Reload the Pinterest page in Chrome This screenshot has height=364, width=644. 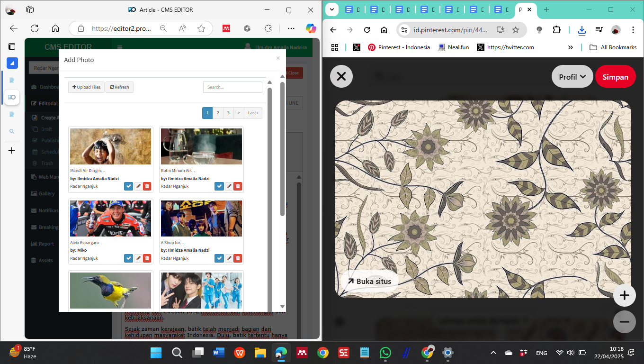pos(367,30)
